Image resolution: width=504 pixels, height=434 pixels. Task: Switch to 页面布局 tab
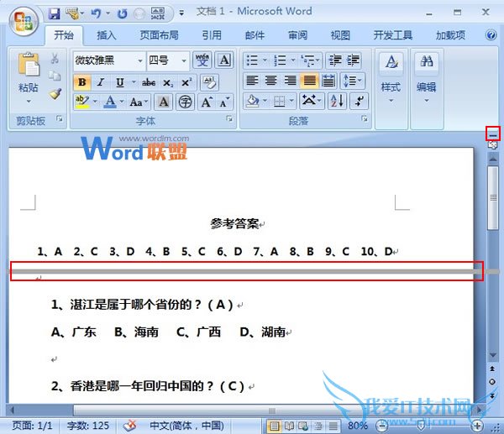pyautogui.click(x=159, y=35)
